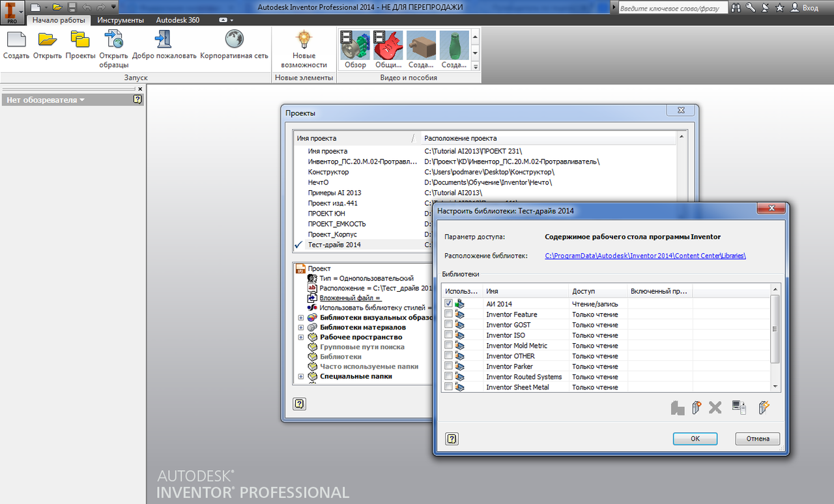Switch to the Инструменты ribbon tab
This screenshot has width=834, height=504.
[121, 20]
